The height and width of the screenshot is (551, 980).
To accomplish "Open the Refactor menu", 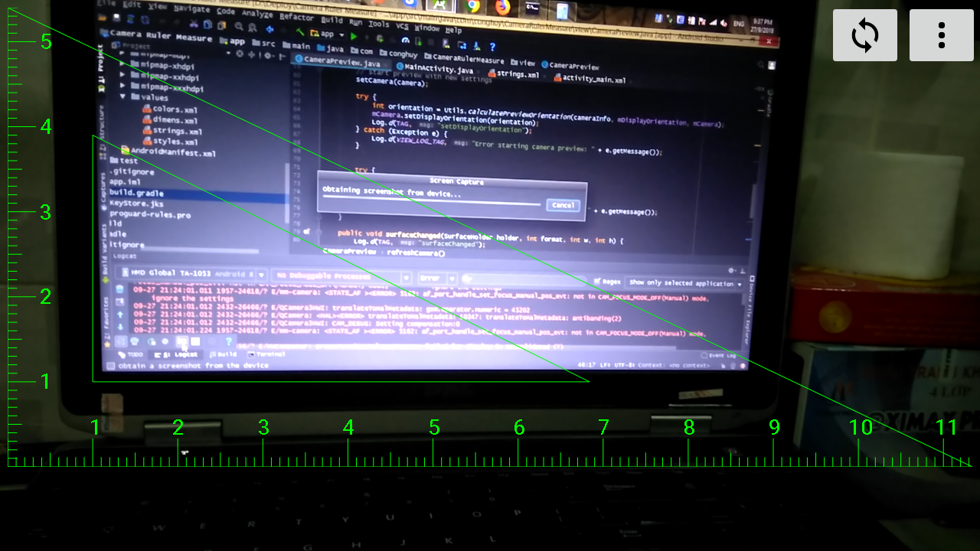I will pos(296,17).
